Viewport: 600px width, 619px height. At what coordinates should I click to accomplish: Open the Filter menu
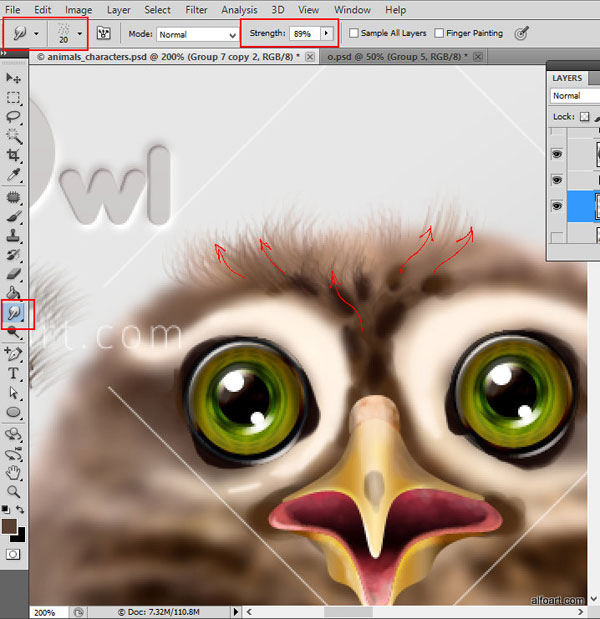[196, 10]
